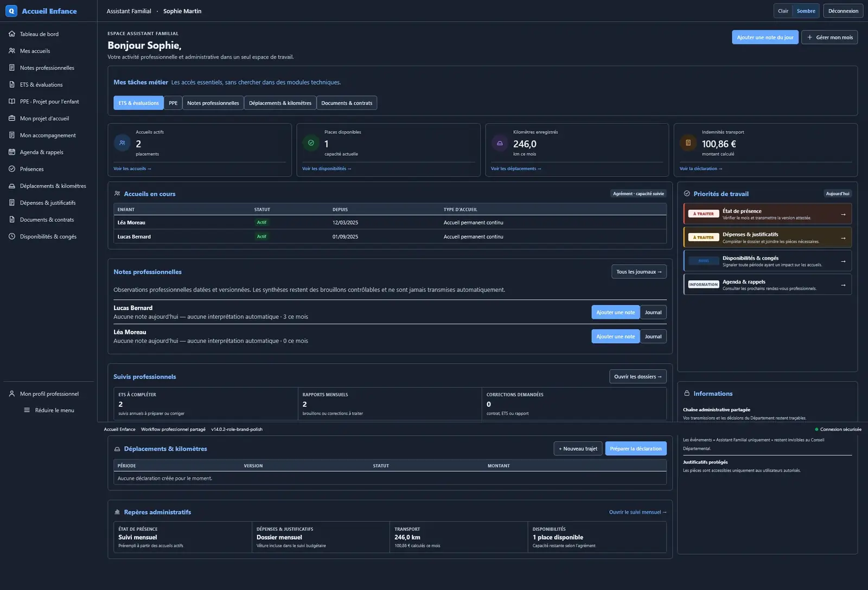This screenshot has height=590, width=868.
Task: Click the Mon profil professionnel user icon
Action: tap(12, 394)
